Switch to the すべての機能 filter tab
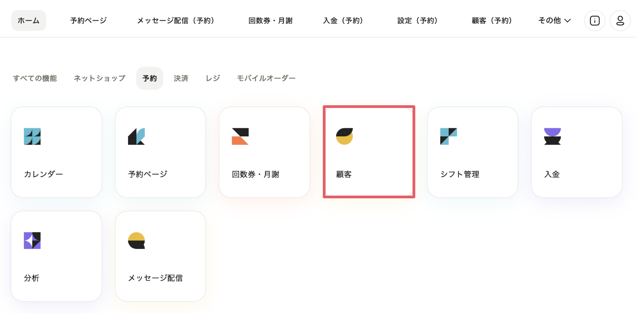This screenshot has width=644, height=323. (35, 79)
